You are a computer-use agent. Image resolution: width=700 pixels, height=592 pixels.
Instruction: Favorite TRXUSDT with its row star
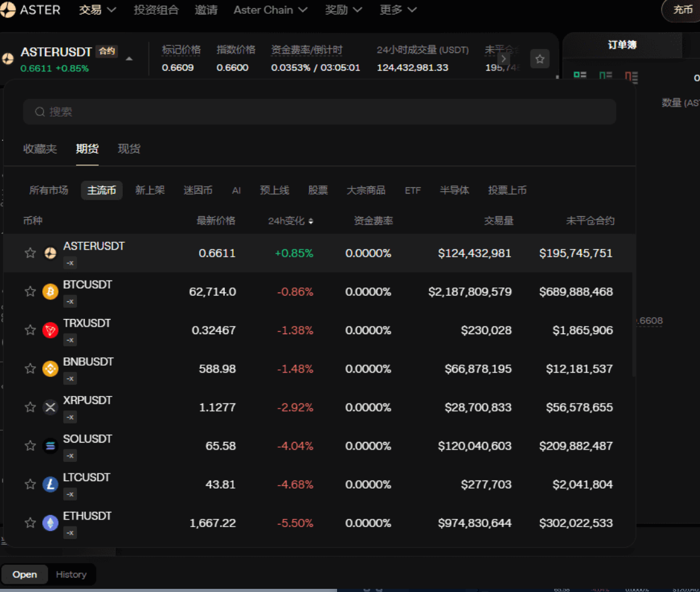(30, 330)
